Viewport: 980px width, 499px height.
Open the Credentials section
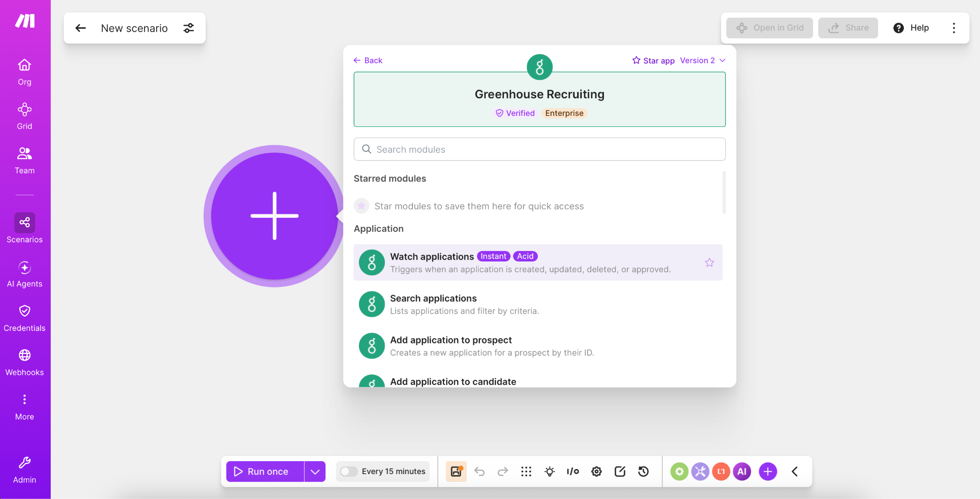pos(24,318)
